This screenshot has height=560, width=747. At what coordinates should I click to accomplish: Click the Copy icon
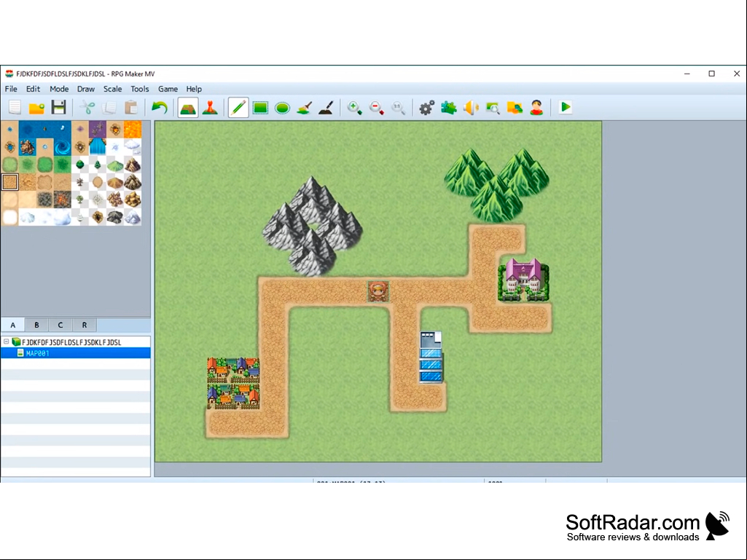coord(109,107)
